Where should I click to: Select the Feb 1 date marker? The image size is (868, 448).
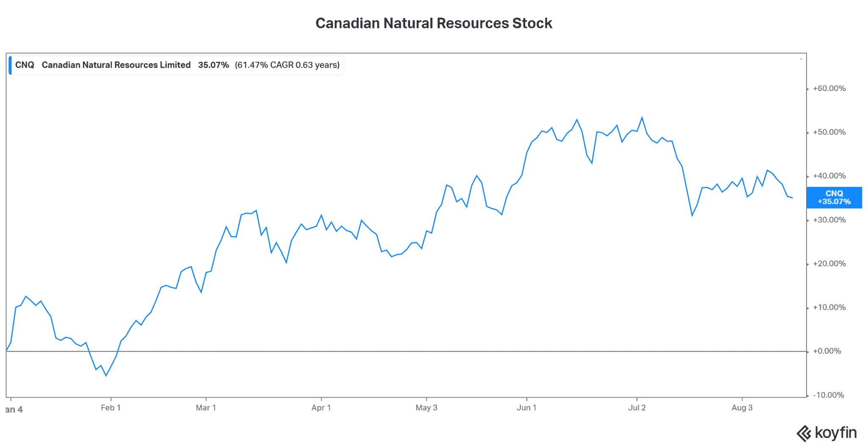111,408
